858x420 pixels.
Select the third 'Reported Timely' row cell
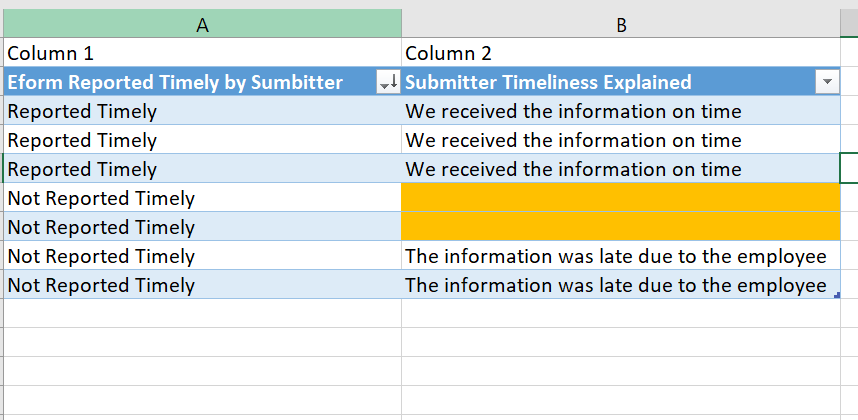[x=202, y=169]
